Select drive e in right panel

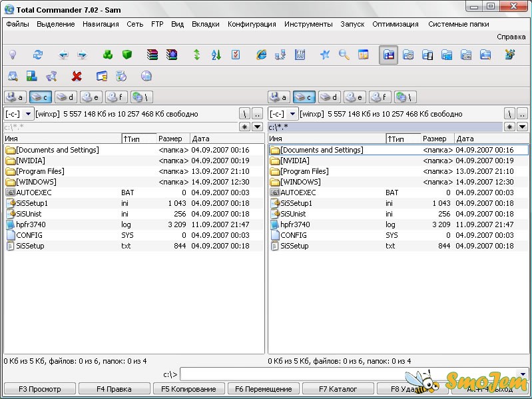click(354, 97)
